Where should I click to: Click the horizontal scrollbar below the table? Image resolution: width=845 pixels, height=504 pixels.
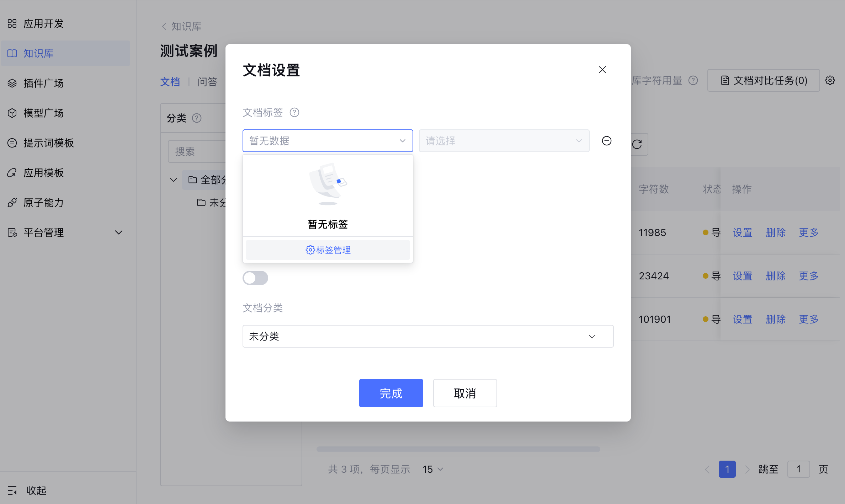(458, 449)
